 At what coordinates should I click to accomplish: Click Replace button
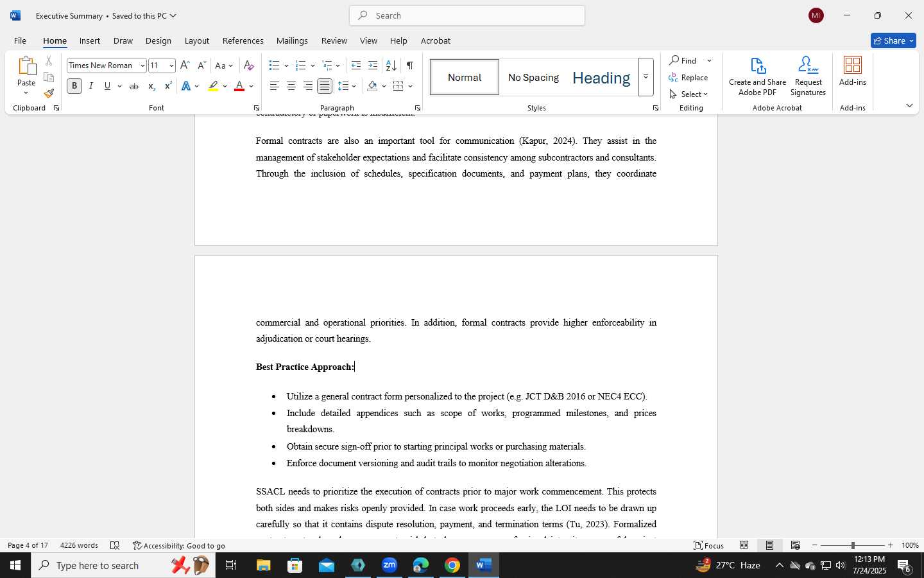[x=689, y=77]
